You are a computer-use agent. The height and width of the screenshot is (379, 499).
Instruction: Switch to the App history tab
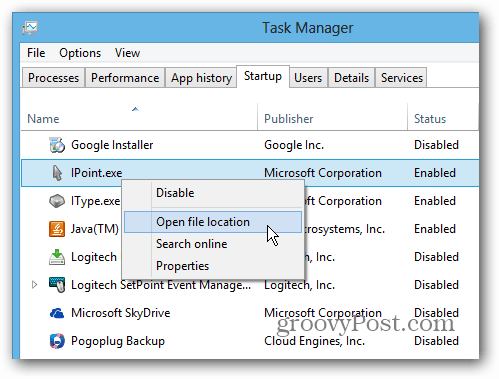click(x=201, y=78)
